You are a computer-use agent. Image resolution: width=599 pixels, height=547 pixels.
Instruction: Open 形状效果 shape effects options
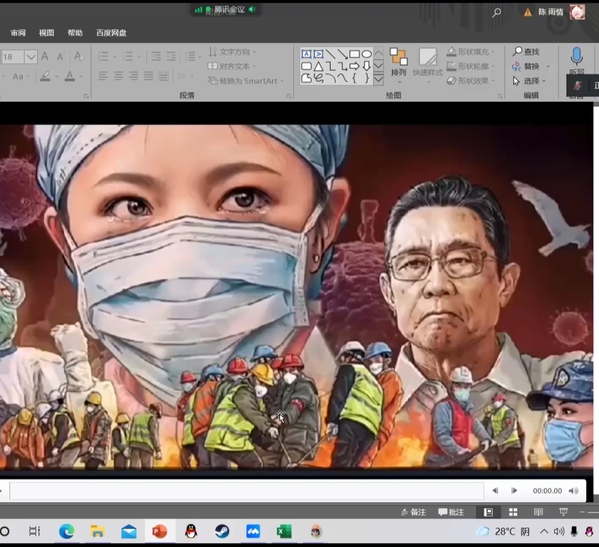[471, 81]
